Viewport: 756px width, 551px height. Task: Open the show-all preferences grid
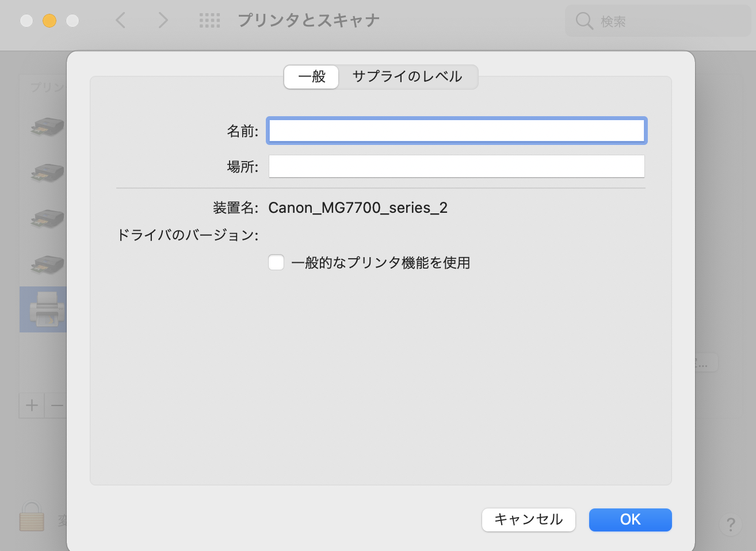coord(209,21)
